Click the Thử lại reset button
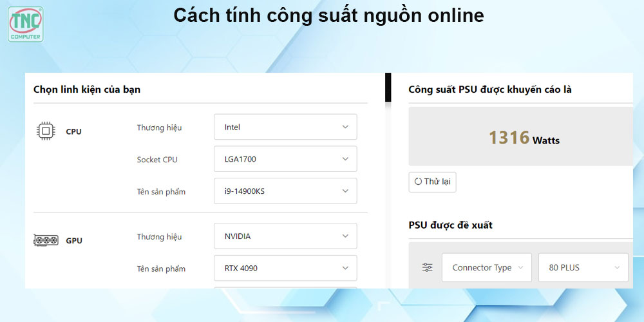Viewport: 644px width, 322px height. pyautogui.click(x=432, y=182)
